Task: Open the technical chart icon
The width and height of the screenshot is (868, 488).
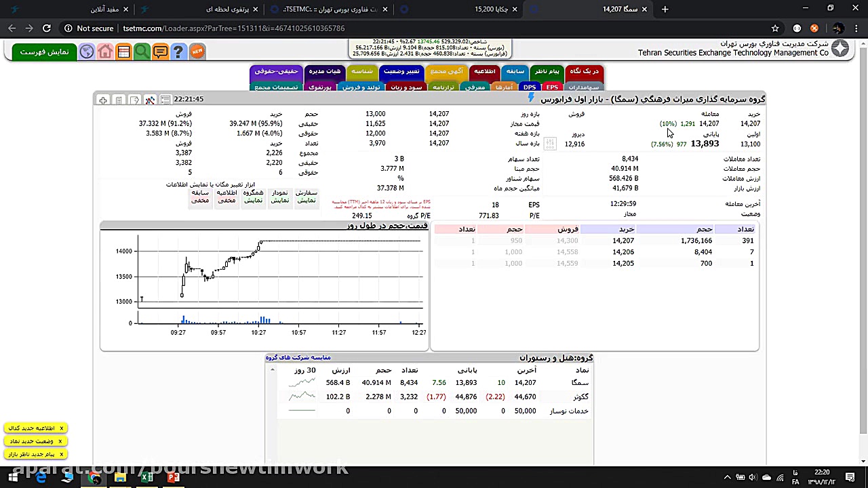Action: point(150,100)
